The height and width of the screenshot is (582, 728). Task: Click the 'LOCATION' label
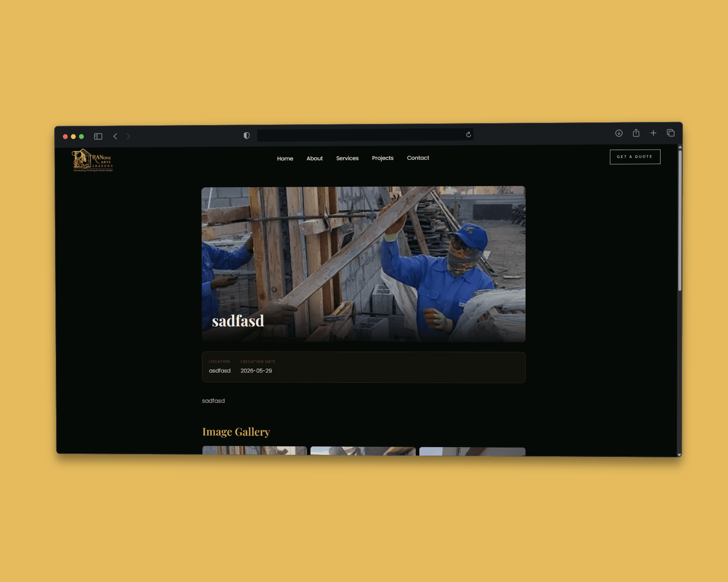coord(219,361)
